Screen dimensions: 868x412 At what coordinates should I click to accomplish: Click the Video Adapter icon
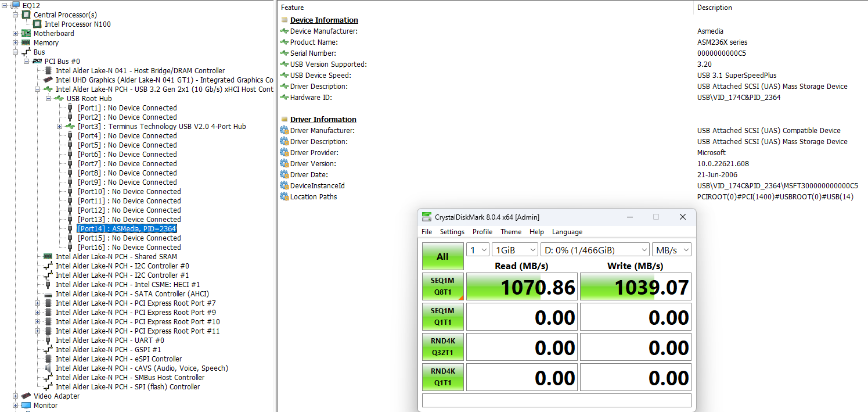tap(26, 396)
